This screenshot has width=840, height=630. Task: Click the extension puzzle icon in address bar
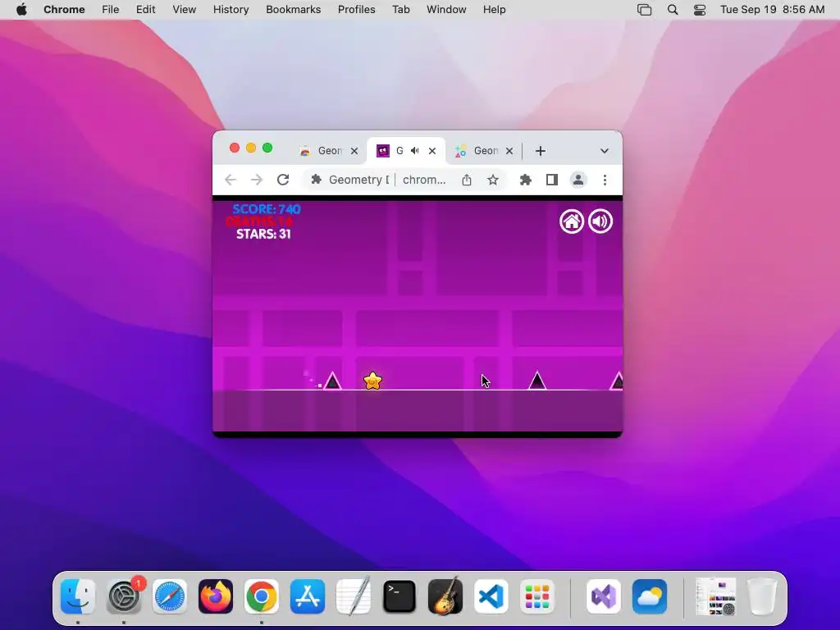317,180
